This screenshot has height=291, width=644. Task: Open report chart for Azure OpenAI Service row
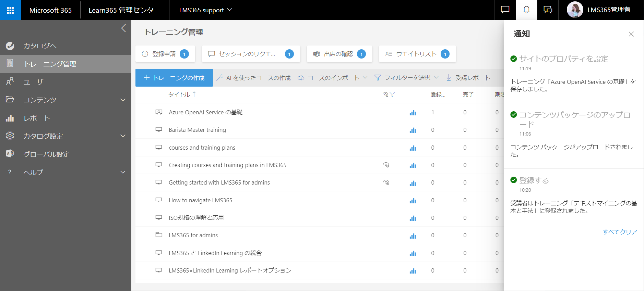pyautogui.click(x=413, y=113)
